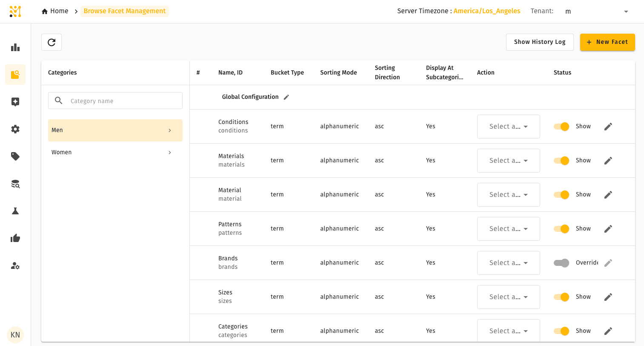Open action dropdown for Patterns row
Viewport: 644px width, 346px height.
coord(508,229)
